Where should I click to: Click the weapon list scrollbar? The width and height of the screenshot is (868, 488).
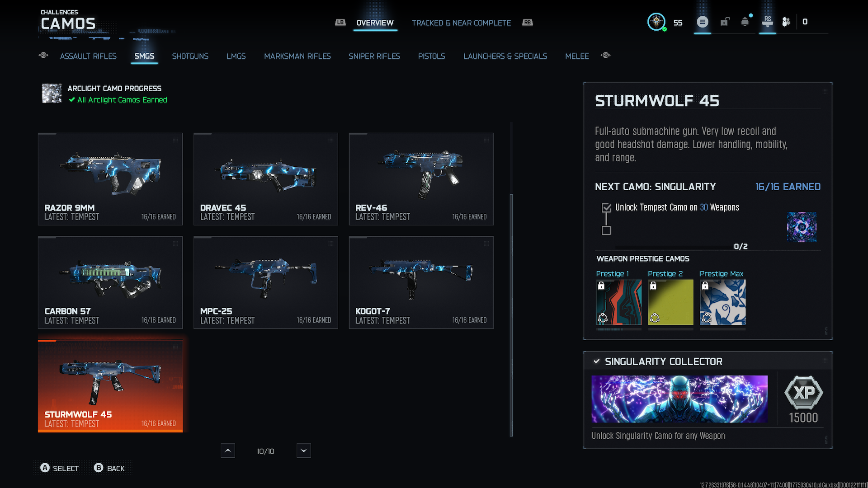point(511,315)
